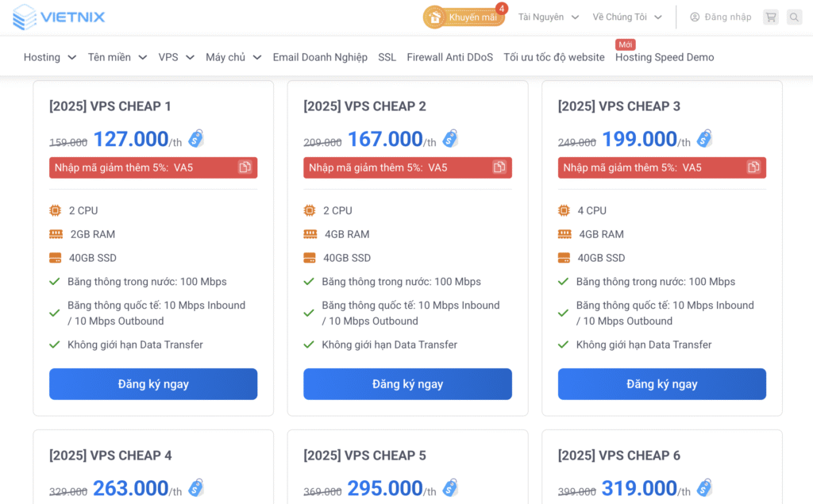
Task: Click price tag icon beside 199.000
Action: click(704, 139)
